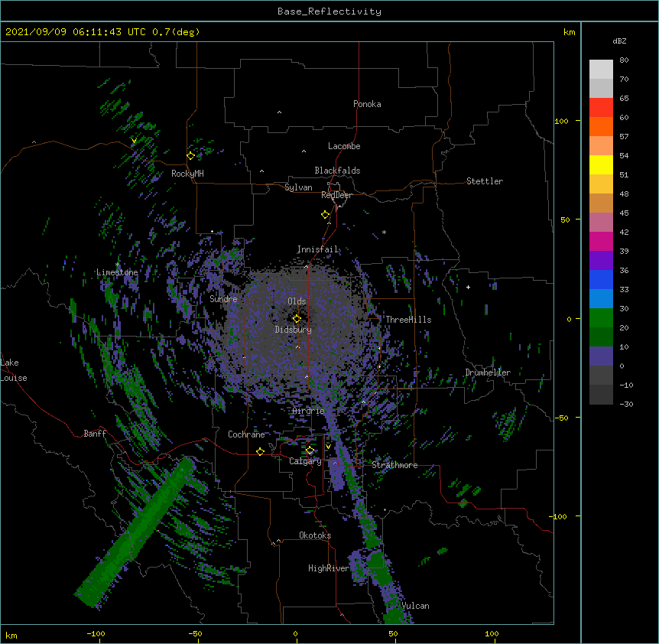Viewport: 659px width, 644px height.
Task: Click the Ponoka label
Action: tap(367, 104)
